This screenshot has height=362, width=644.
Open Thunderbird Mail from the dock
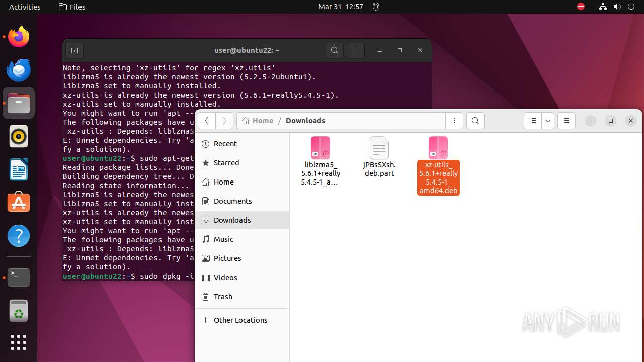[19, 70]
